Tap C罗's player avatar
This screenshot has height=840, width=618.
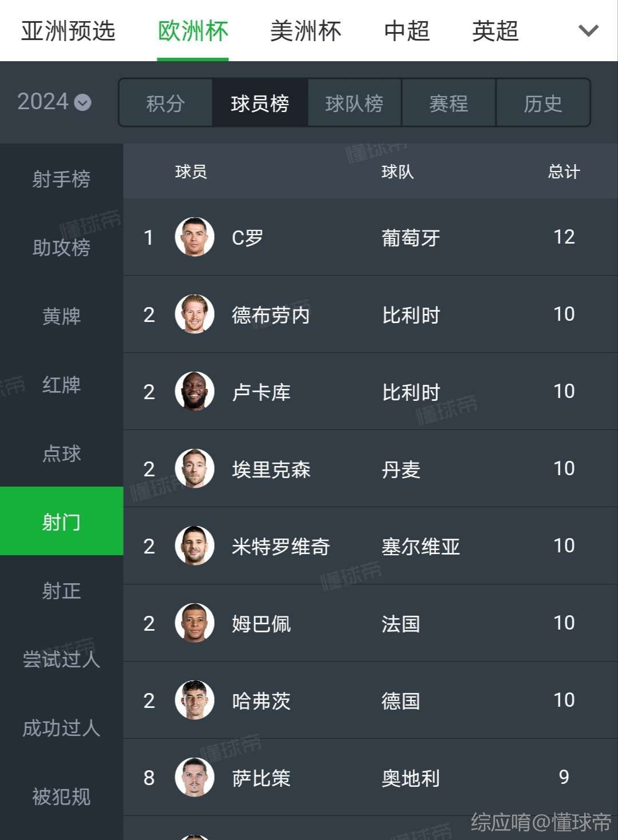(195, 237)
